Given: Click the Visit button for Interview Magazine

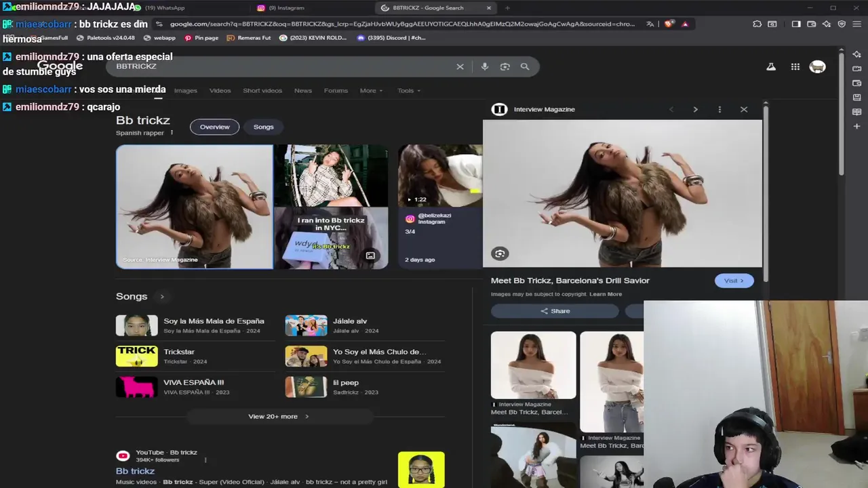Looking at the screenshot, I should pyautogui.click(x=734, y=281).
